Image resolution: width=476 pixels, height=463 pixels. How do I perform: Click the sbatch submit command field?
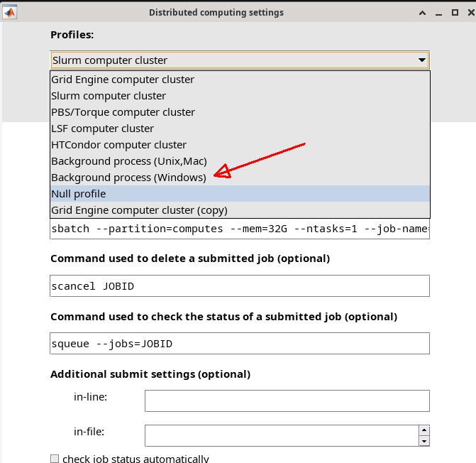[240, 229]
